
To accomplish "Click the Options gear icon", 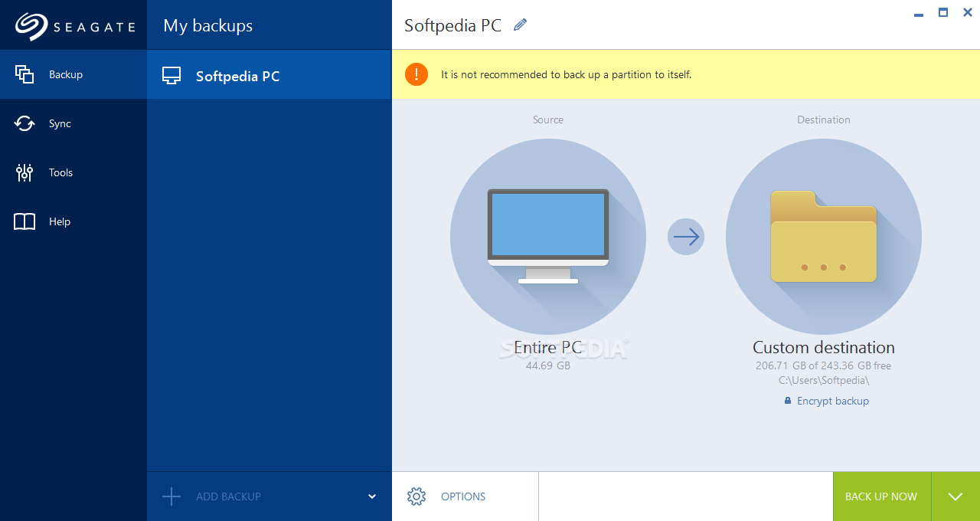I will pyautogui.click(x=416, y=496).
